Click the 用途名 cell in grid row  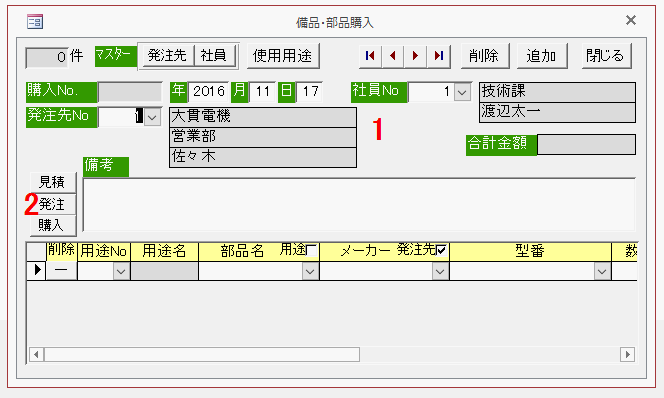[164, 271]
